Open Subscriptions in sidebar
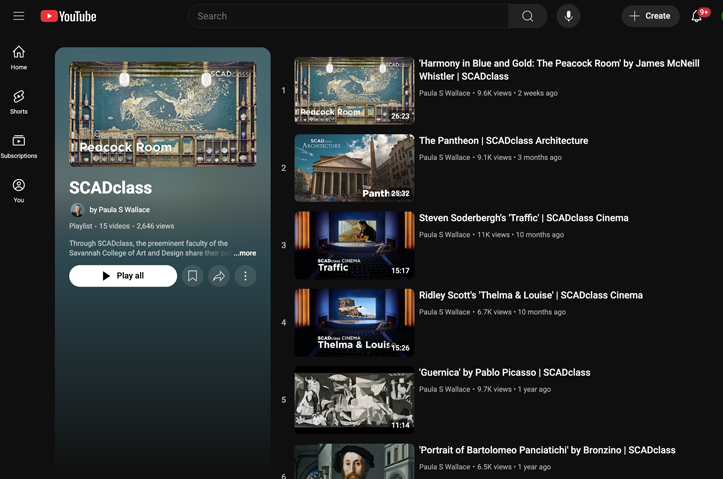Image resolution: width=723 pixels, height=479 pixels. (x=18, y=146)
